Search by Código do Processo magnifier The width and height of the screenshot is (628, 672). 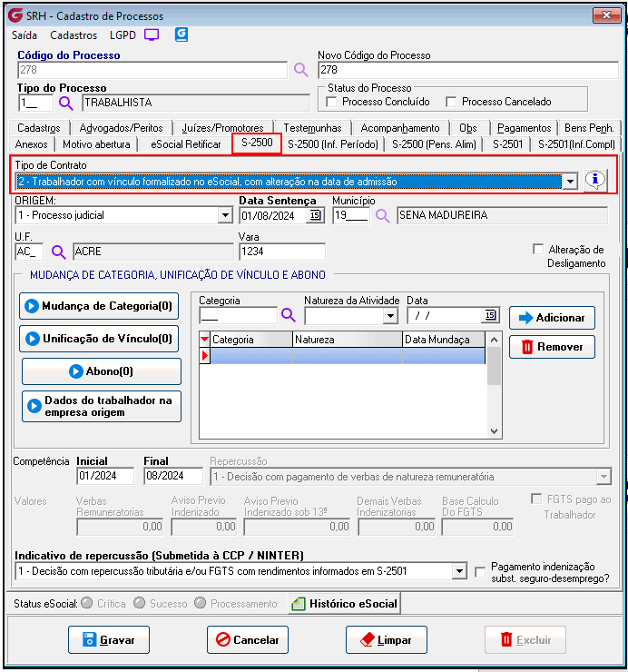300,69
